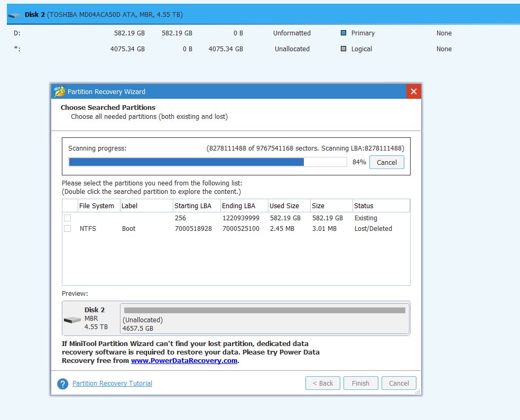This screenshot has width=520, height=420.
Task: Click the Finish button
Action: coord(360,383)
